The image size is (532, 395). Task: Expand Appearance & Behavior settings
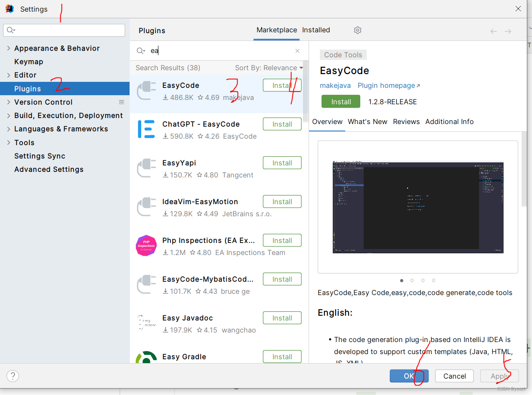click(9, 48)
